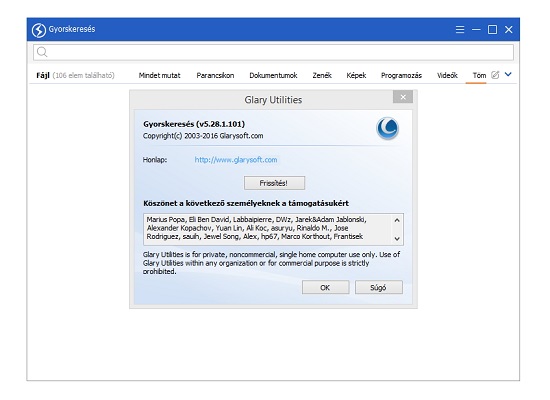The height and width of the screenshot is (400, 550).
Task: Click the Glary Utilities dialog title
Action: (273, 100)
